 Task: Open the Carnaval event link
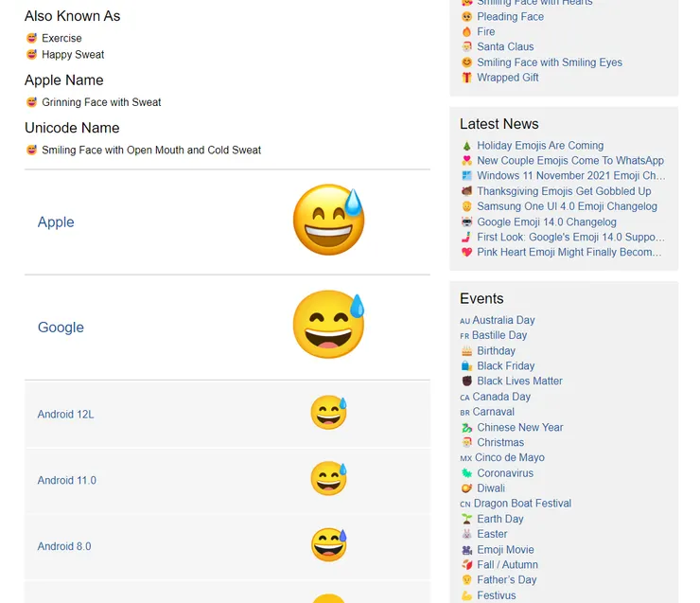coord(493,412)
